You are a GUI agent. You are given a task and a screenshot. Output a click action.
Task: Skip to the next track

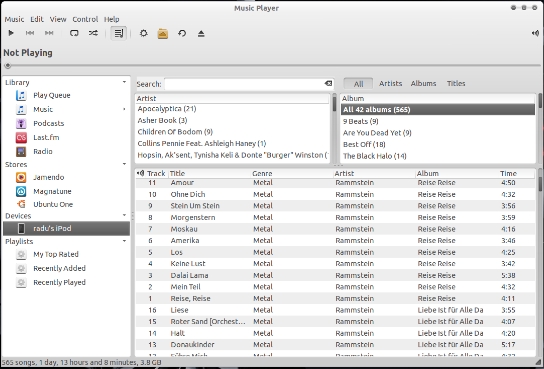[49, 33]
